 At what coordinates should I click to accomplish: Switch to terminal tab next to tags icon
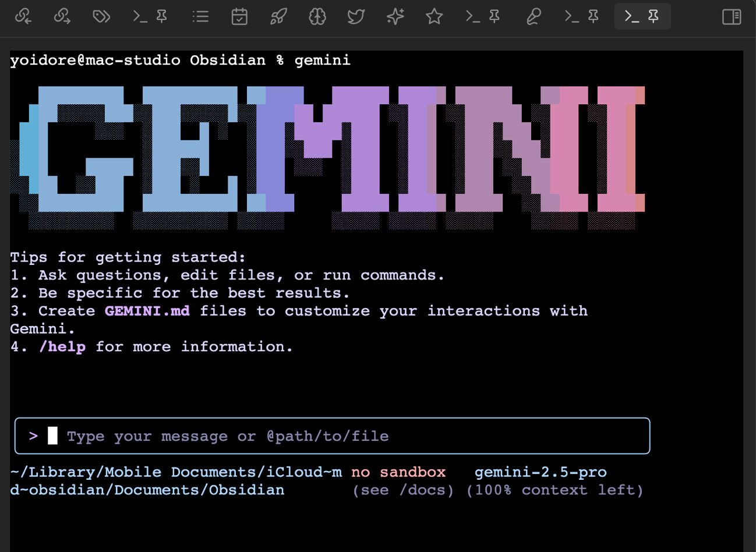tap(140, 16)
